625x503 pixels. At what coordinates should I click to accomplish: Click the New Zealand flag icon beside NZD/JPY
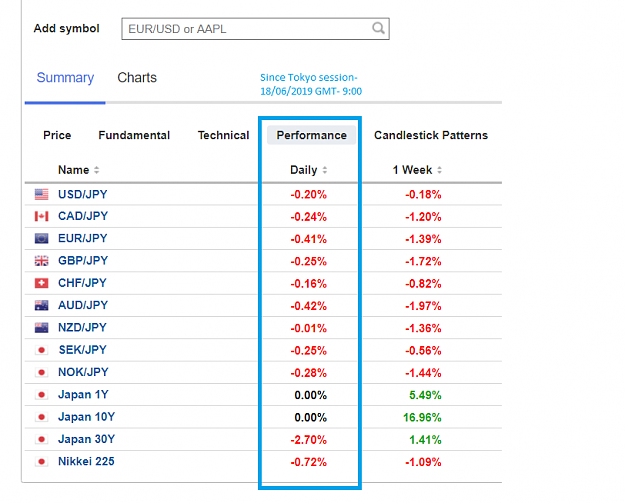41,328
